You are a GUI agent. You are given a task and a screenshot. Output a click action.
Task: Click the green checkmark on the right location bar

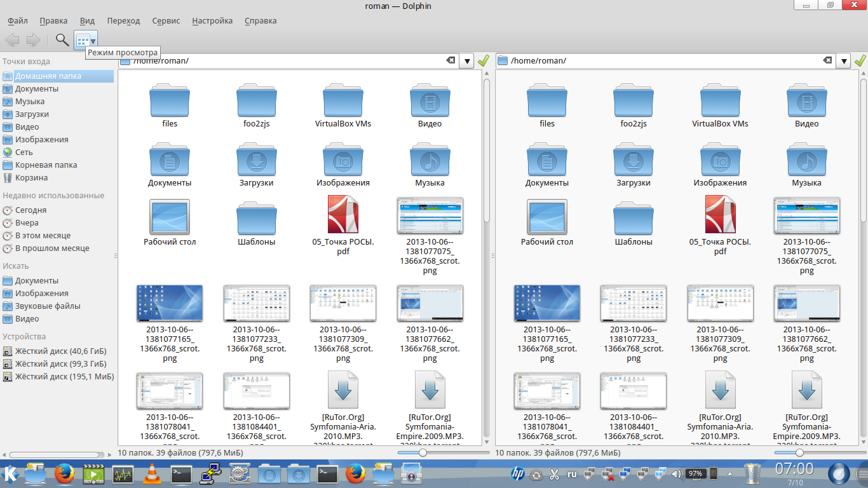point(860,61)
